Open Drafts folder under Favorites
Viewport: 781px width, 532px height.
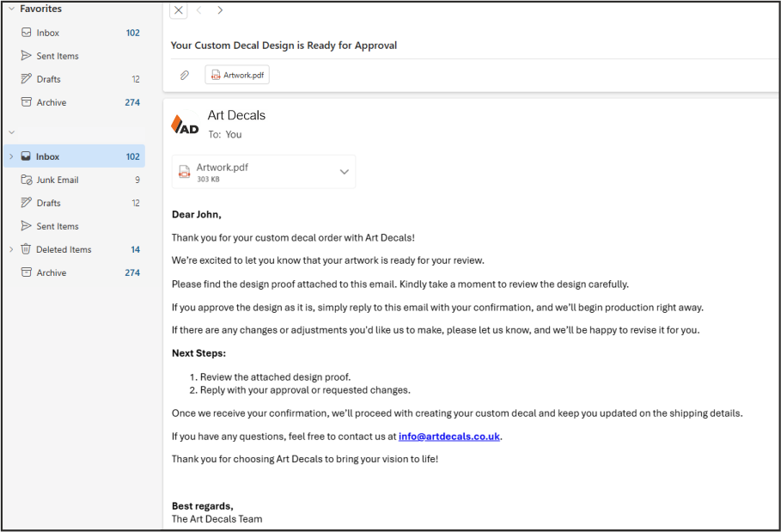[x=48, y=79]
